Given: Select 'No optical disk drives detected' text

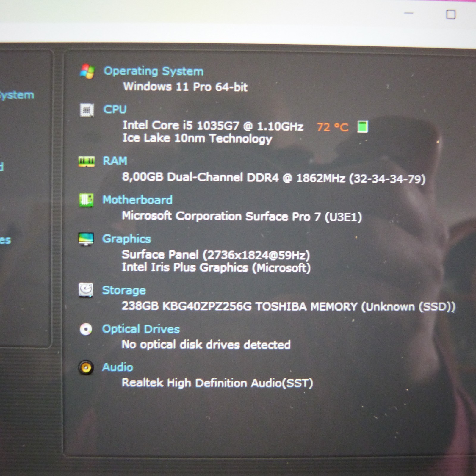Looking at the screenshot, I should 206,345.
